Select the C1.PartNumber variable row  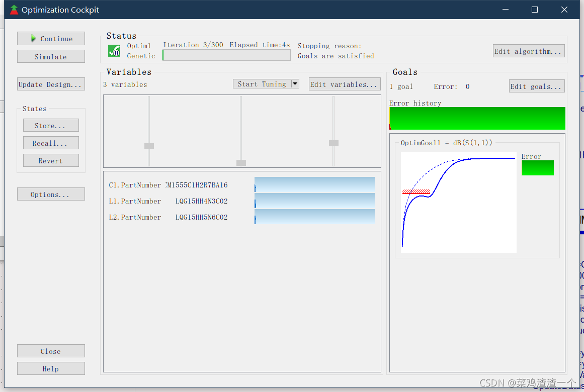[x=242, y=185]
